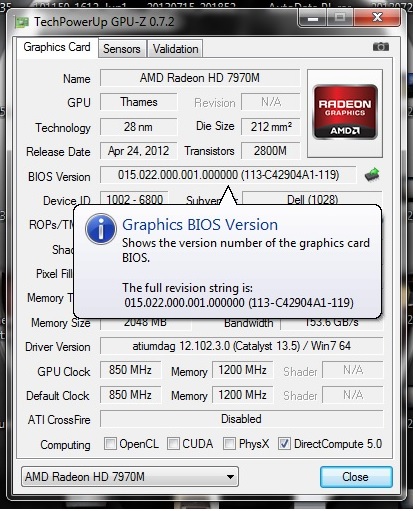Click the Revision N/A field
Image resolution: width=415 pixels, height=511 pixels.
point(271,102)
